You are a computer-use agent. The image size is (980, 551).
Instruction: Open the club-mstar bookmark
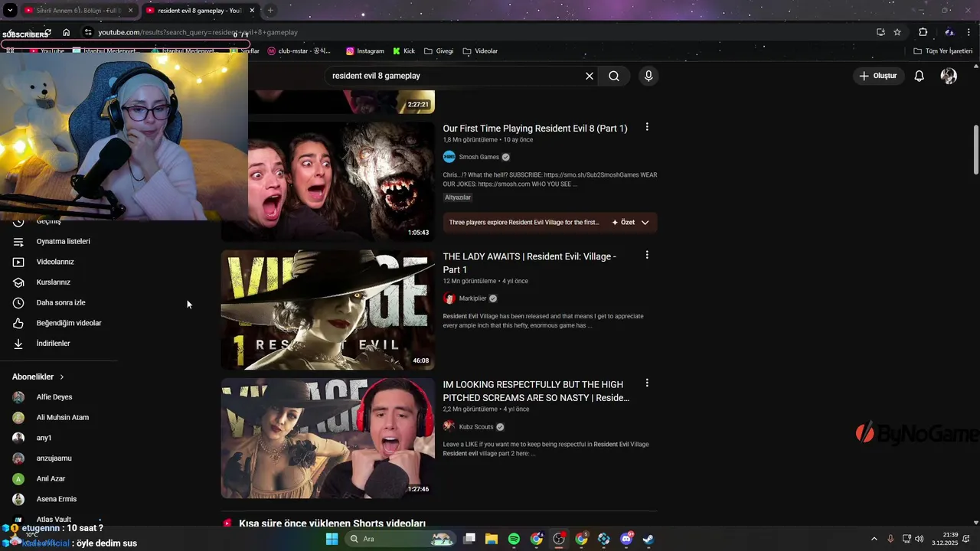point(299,51)
